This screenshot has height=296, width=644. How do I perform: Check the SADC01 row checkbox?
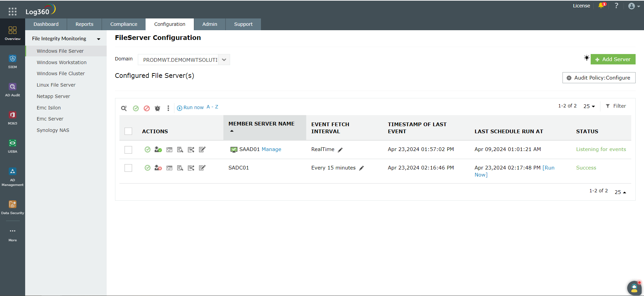[128, 168]
